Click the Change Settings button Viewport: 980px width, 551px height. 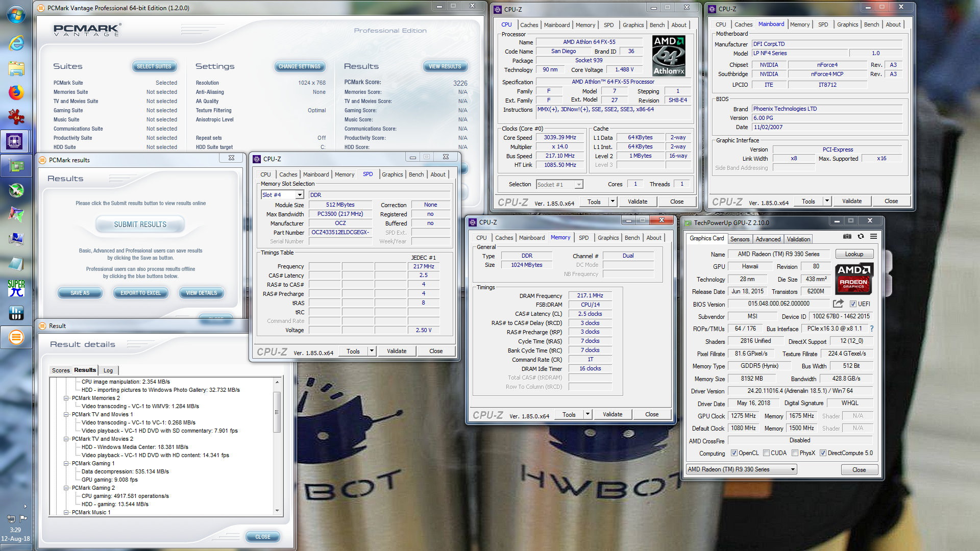[300, 66]
